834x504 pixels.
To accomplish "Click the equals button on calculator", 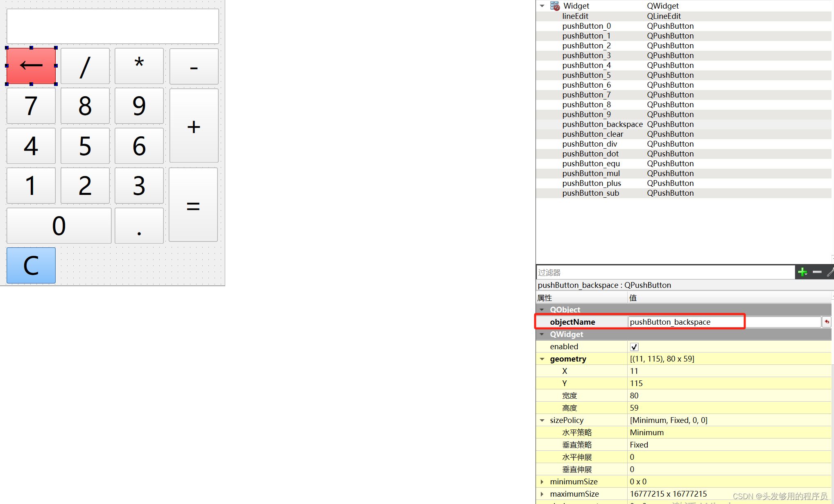I will 193,205.
